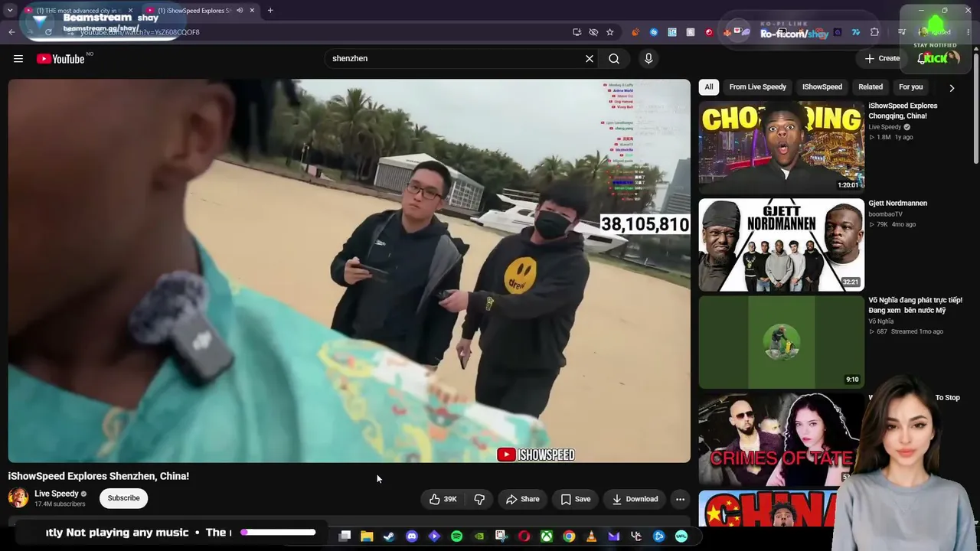The width and height of the screenshot is (980, 551).
Task: Show more filter chips with arrow
Action: tap(952, 88)
